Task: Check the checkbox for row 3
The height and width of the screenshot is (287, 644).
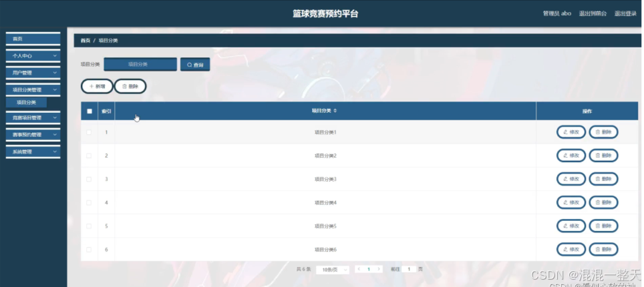Action: click(x=89, y=179)
